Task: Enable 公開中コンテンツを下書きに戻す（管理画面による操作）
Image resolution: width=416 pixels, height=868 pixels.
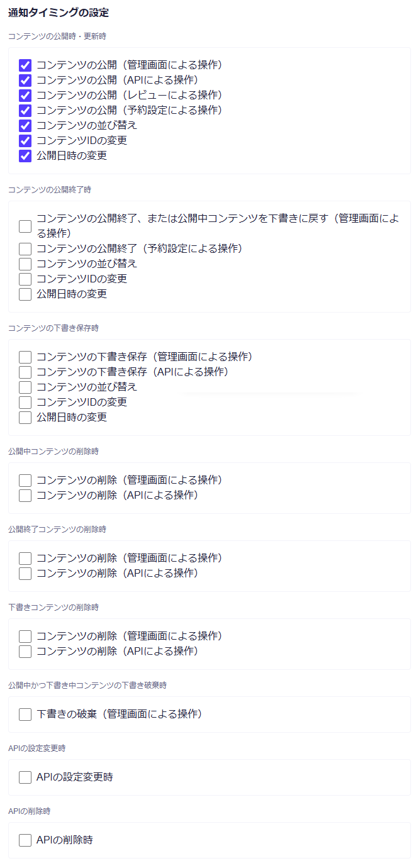Action: [x=25, y=226]
